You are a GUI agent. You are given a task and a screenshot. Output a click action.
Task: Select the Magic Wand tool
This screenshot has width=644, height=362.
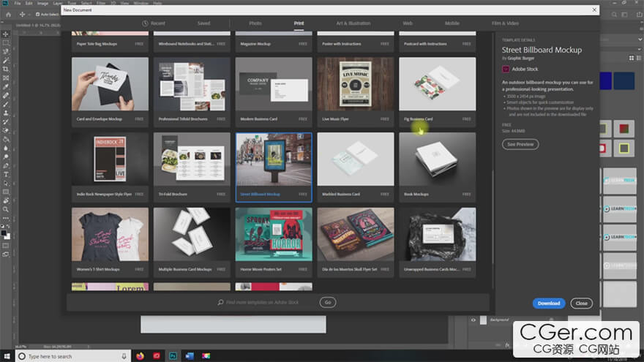[6, 60]
